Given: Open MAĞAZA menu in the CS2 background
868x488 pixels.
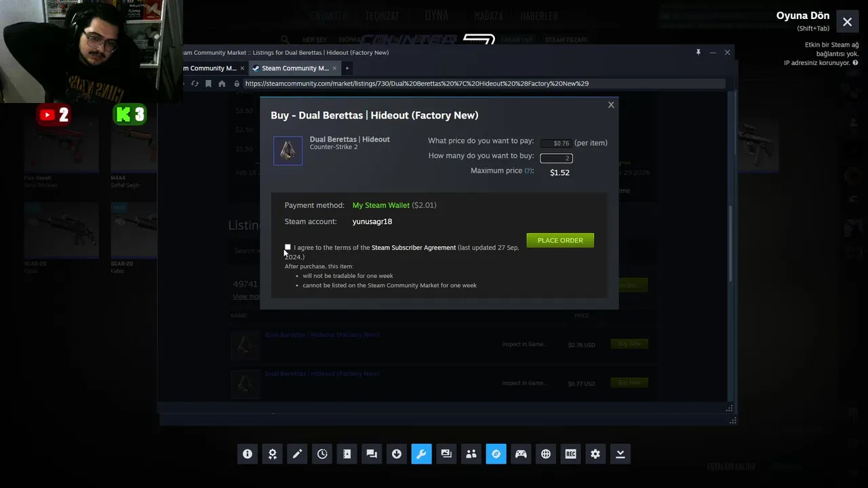Looking at the screenshot, I should click(488, 16).
